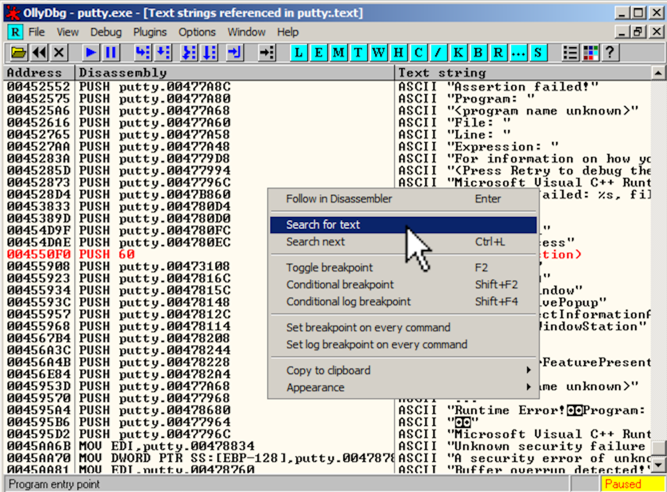Show Memory map with M button
This screenshot has height=492, width=667.
click(x=339, y=53)
